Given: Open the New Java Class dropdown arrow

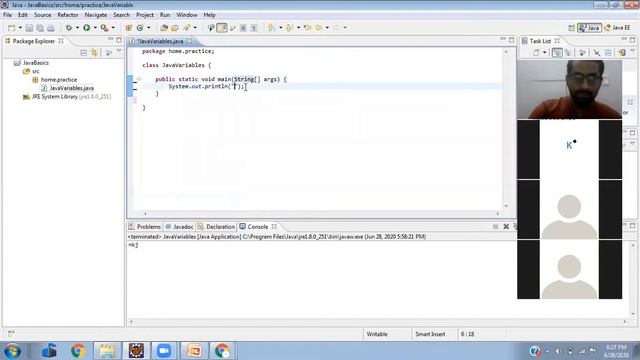Looking at the screenshot, I should (x=149, y=28).
